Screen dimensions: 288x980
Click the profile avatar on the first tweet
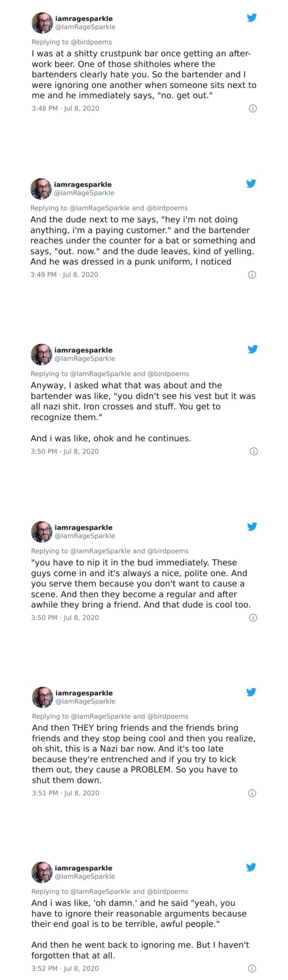click(42, 22)
